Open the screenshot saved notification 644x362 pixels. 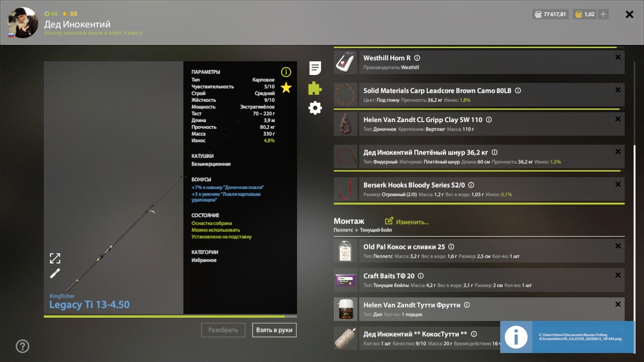tap(568, 337)
